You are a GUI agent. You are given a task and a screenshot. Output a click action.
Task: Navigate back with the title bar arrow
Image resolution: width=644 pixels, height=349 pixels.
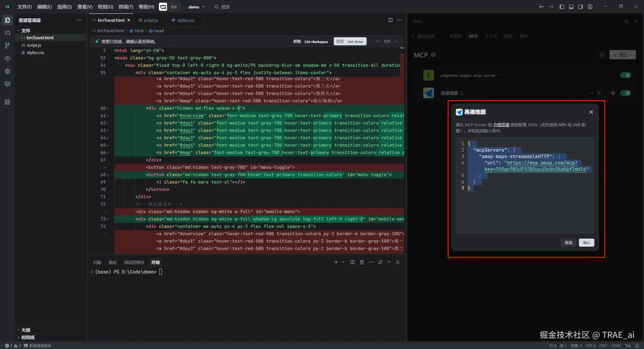point(542,7)
